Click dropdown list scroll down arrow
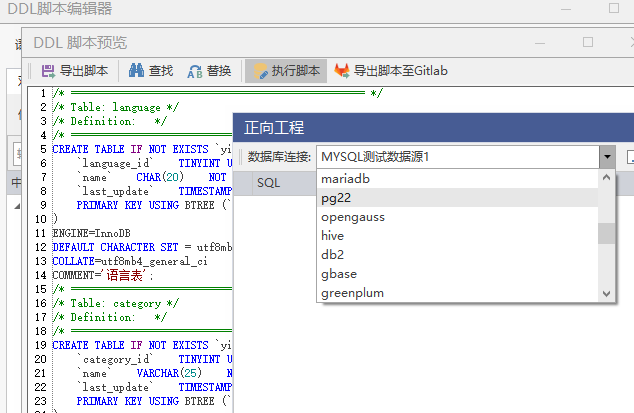This screenshot has height=413, width=634. coord(606,294)
